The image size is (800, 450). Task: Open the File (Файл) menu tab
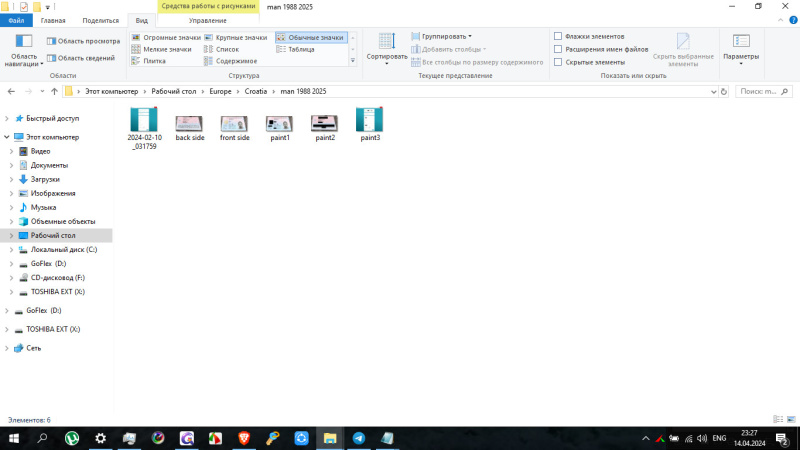(16, 20)
